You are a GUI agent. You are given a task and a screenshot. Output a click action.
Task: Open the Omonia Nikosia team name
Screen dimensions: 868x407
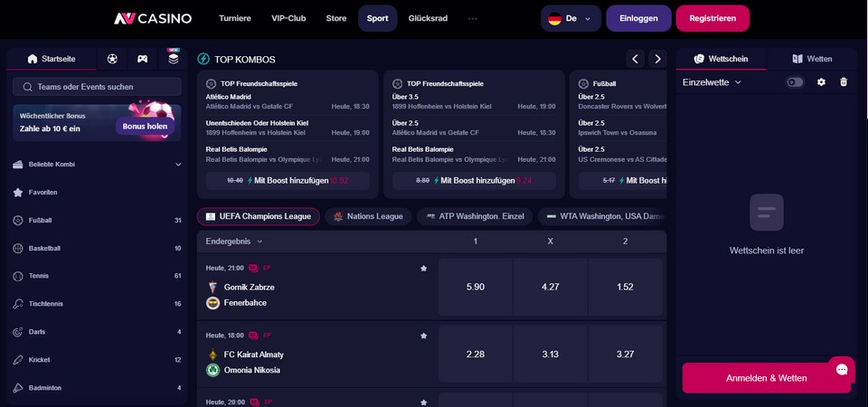pos(252,370)
